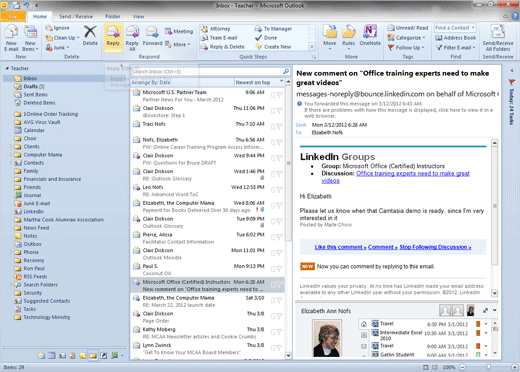Click the search magnifier in Search Inbox

(x=286, y=71)
